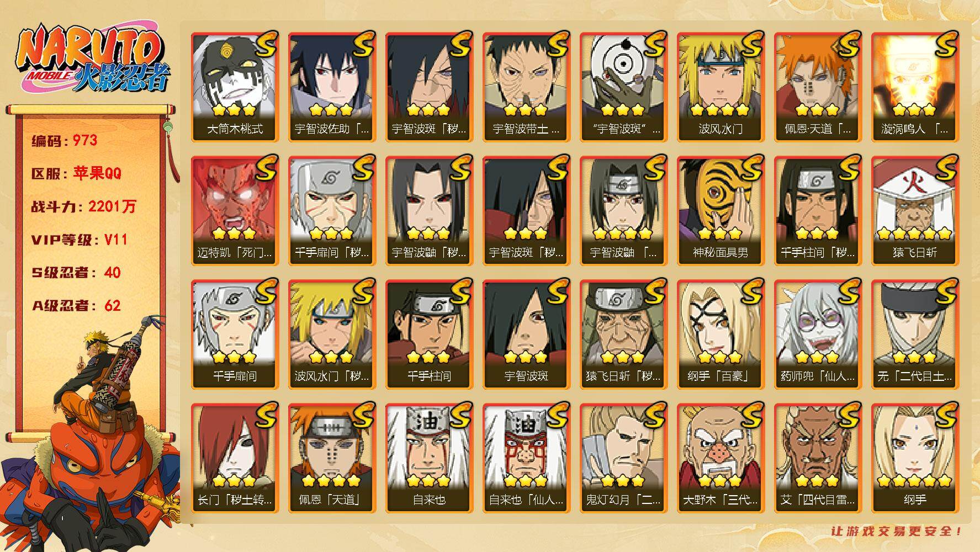The image size is (980, 552).
Task: Click the 战斗力 2201万 stat line
Action: click(x=83, y=206)
